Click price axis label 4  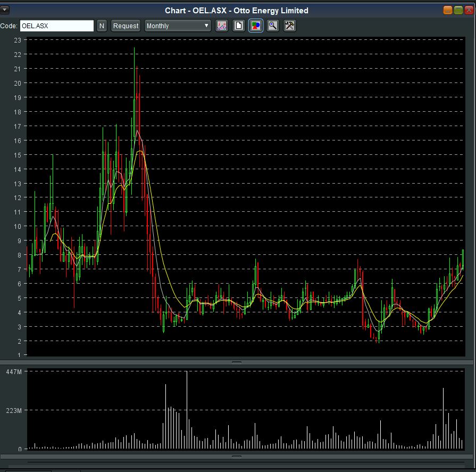coord(20,312)
